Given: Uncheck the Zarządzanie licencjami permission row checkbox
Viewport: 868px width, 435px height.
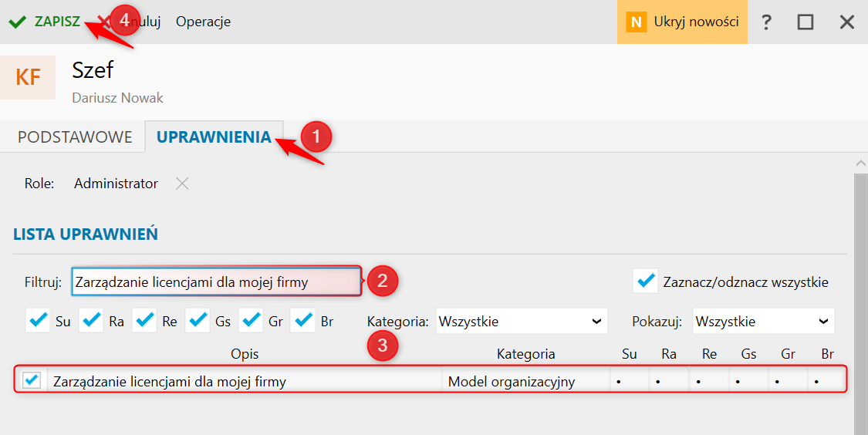Looking at the screenshot, I should click(x=32, y=380).
